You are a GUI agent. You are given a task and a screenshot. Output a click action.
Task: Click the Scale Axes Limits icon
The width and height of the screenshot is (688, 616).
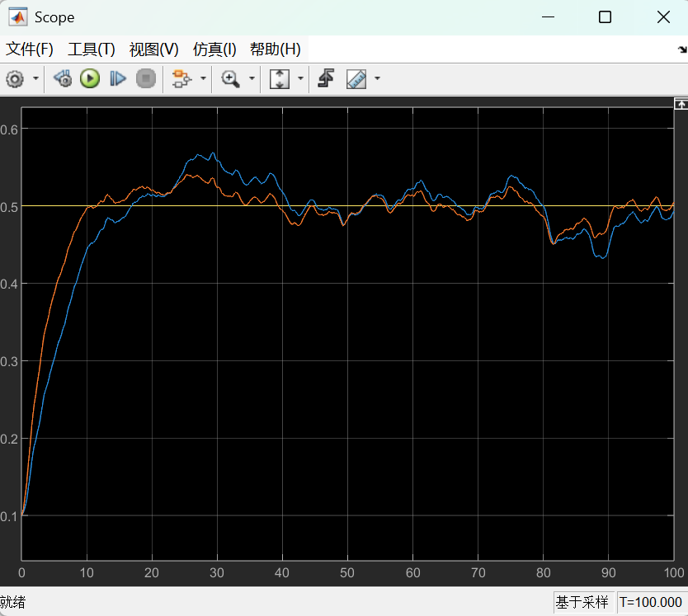pyautogui.click(x=280, y=79)
